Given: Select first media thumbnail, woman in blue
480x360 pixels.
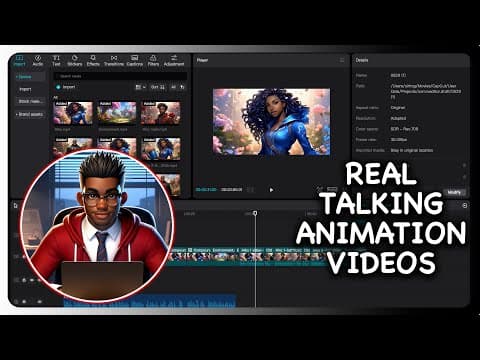Looking at the screenshot, I should click(73, 113).
